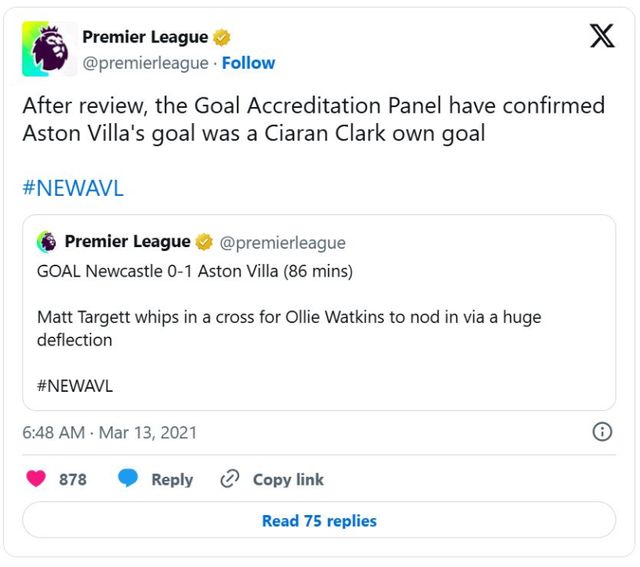
Task: Like the tweet with heart icon
Action: click(37, 479)
